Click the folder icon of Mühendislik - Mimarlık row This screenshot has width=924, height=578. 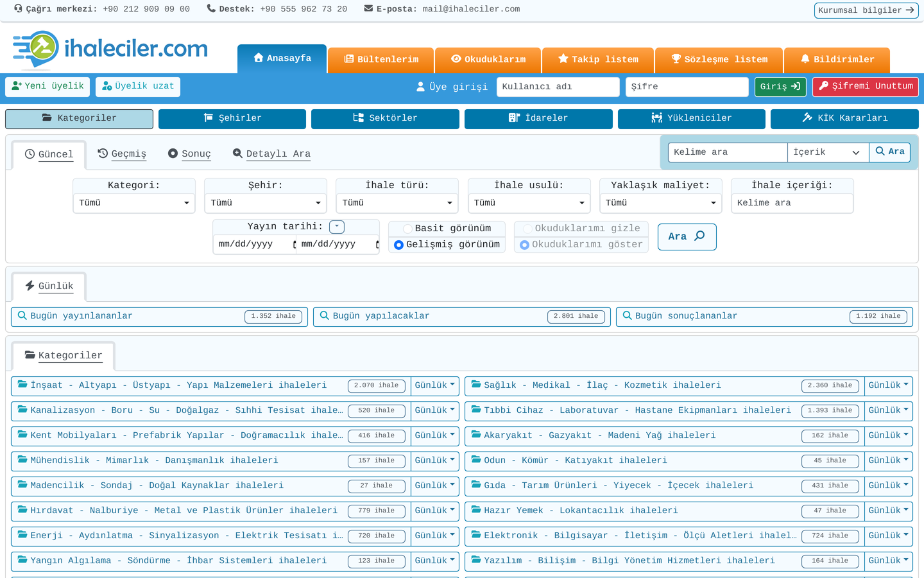tap(22, 460)
